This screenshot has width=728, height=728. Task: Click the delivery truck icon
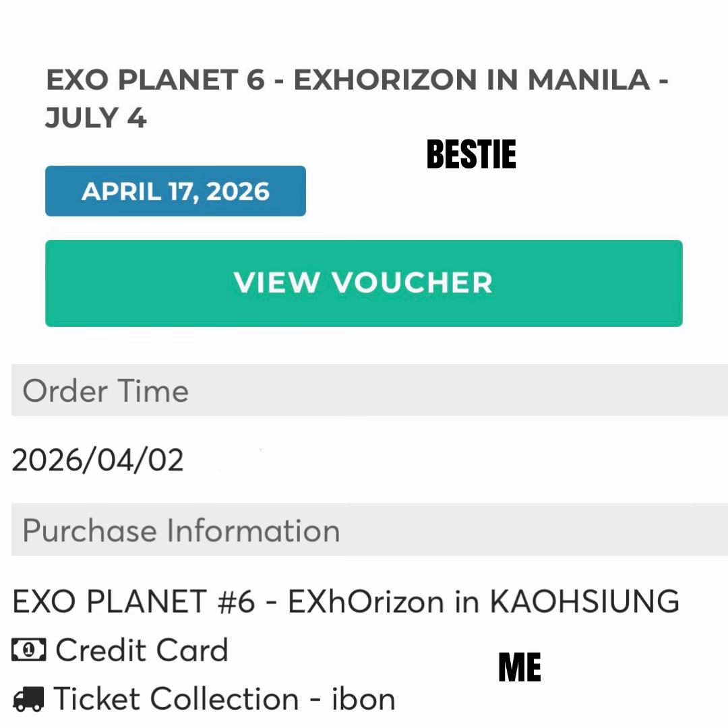click(x=28, y=699)
